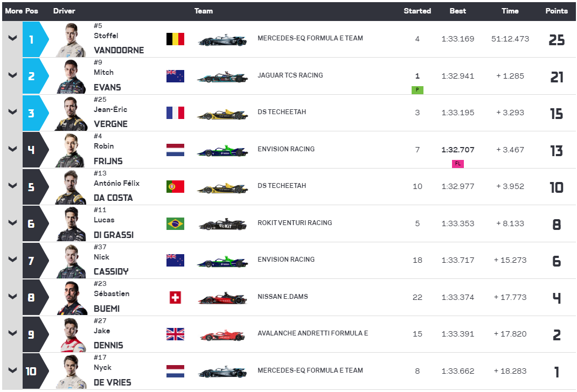
Task: Click the Belgian flag beside Vandoorne
Action: tap(175, 39)
